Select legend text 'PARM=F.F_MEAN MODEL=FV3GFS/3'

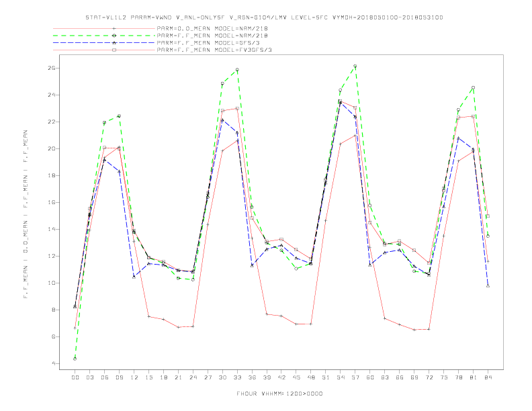(x=214, y=50)
